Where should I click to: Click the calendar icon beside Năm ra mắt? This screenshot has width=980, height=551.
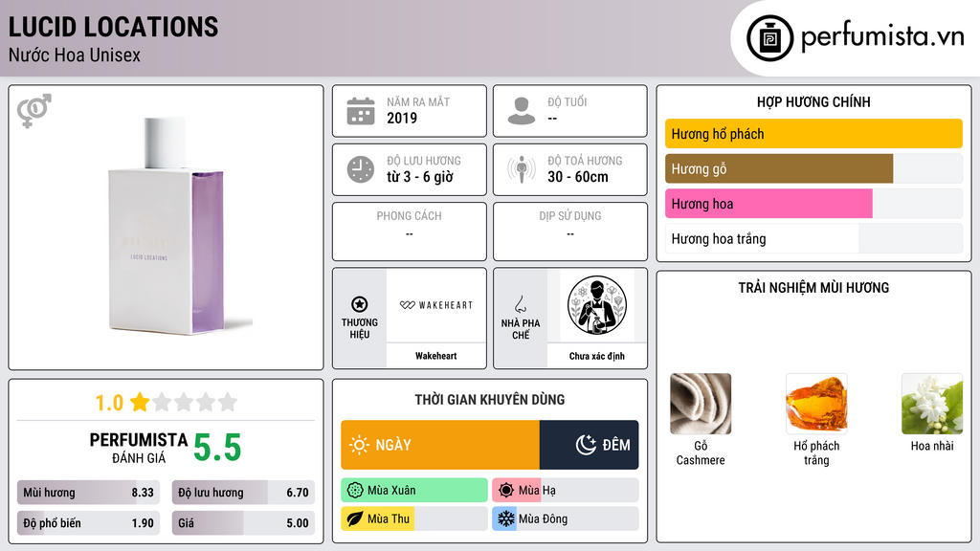[361, 111]
